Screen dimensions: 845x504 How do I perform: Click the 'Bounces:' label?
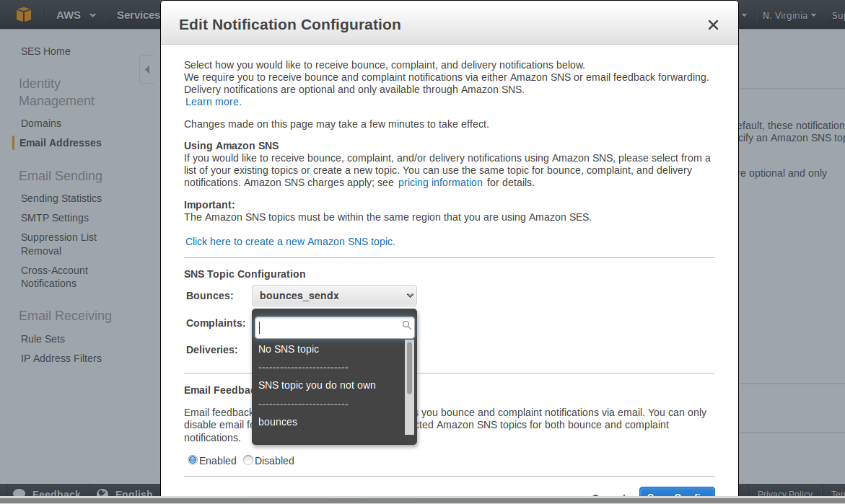pyautogui.click(x=210, y=296)
